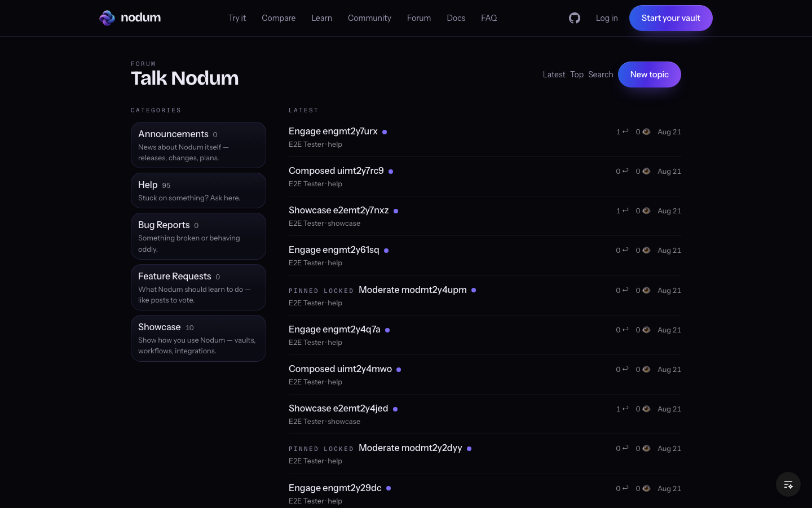Open the Feature Requests category card
Image resolution: width=812 pixels, height=508 pixels.
pyautogui.click(x=198, y=287)
